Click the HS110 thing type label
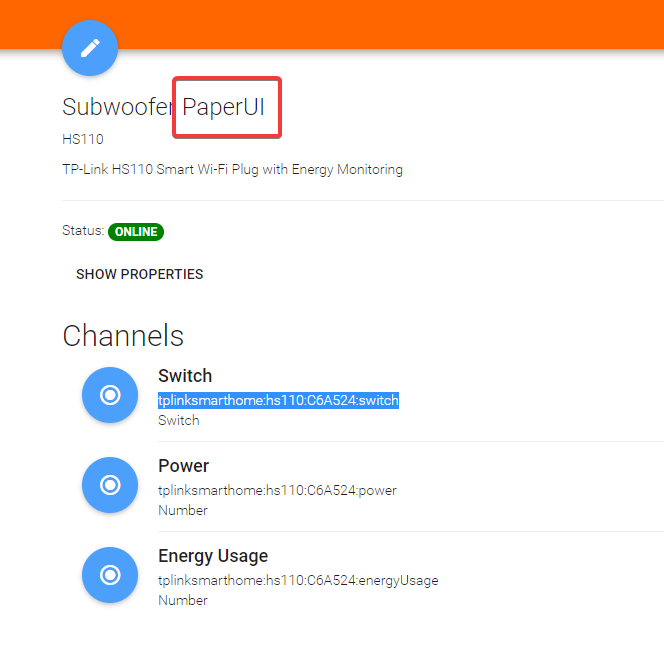 (83, 139)
